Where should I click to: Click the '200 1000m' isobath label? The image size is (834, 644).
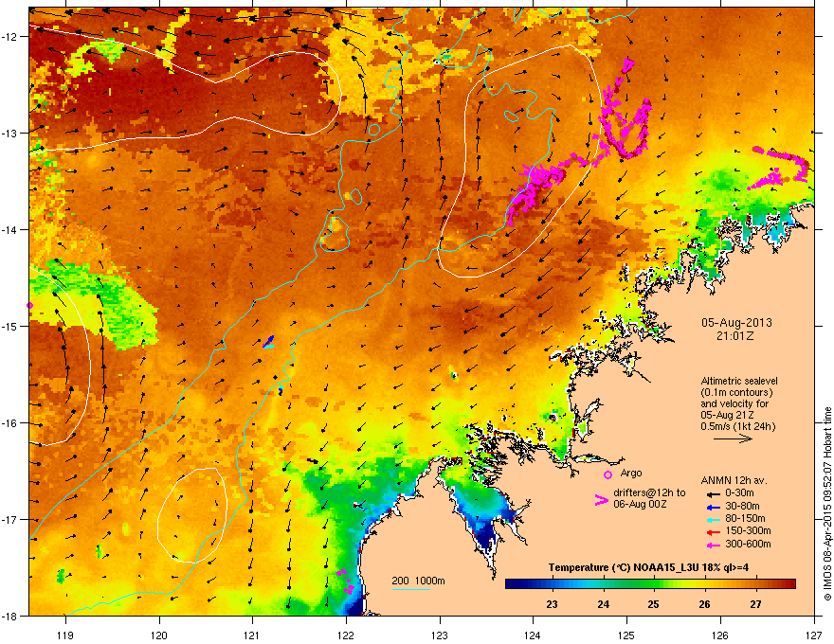[x=418, y=581]
